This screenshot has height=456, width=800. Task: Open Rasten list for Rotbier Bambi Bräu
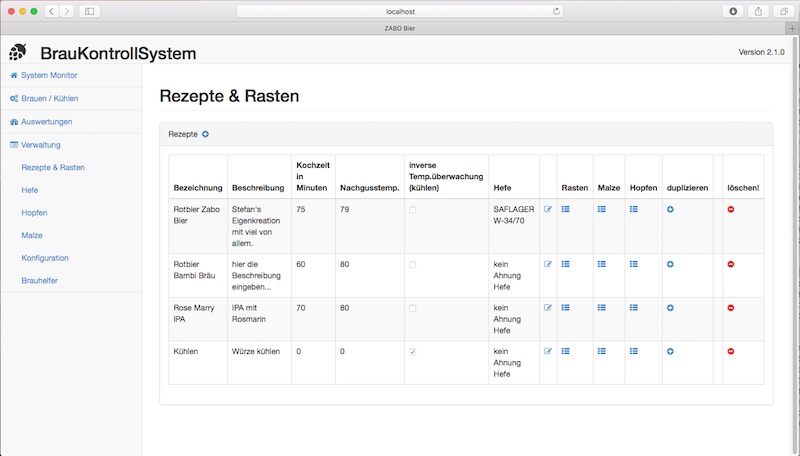click(565, 264)
